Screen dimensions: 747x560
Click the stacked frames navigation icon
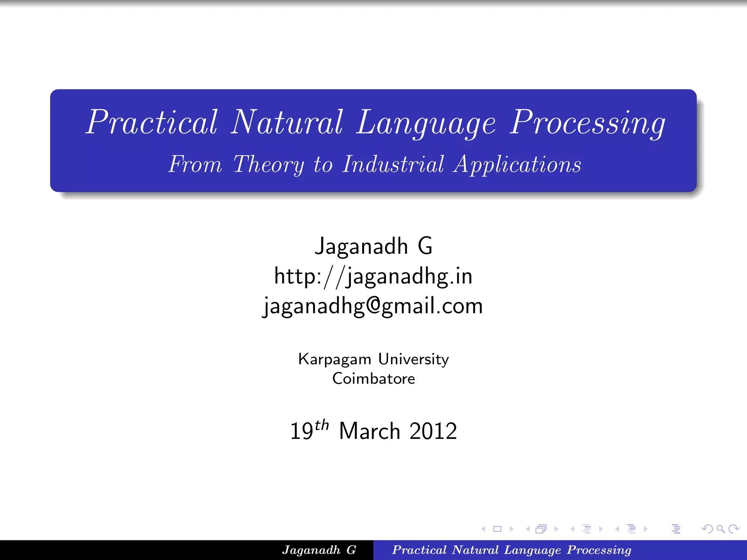click(x=541, y=529)
